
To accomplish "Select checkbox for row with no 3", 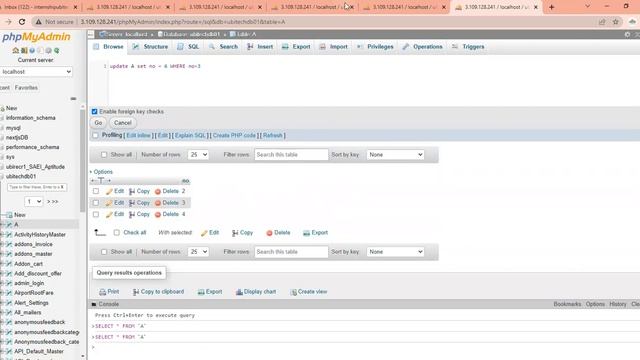I will pos(96,202).
